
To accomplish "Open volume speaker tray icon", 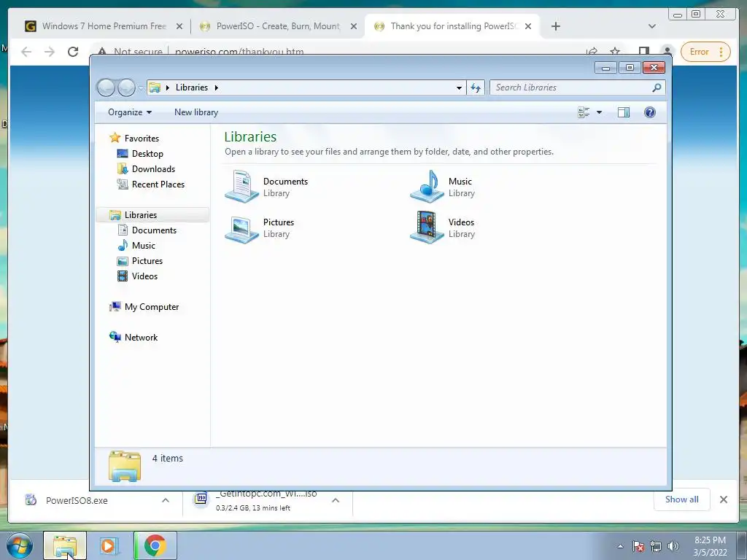I will click(x=673, y=546).
